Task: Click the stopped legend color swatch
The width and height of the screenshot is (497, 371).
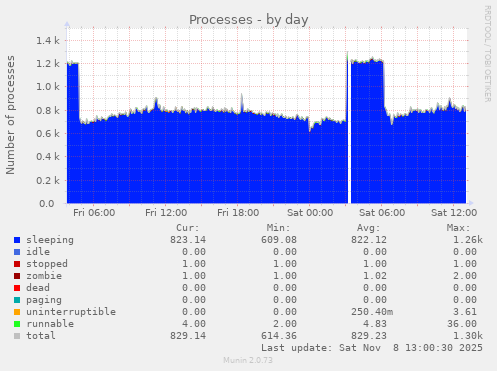Action: (x=17, y=264)
